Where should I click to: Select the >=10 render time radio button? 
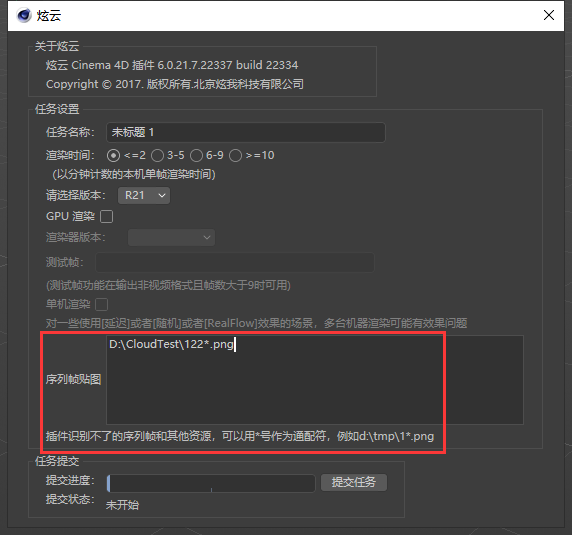coord(235,156)
